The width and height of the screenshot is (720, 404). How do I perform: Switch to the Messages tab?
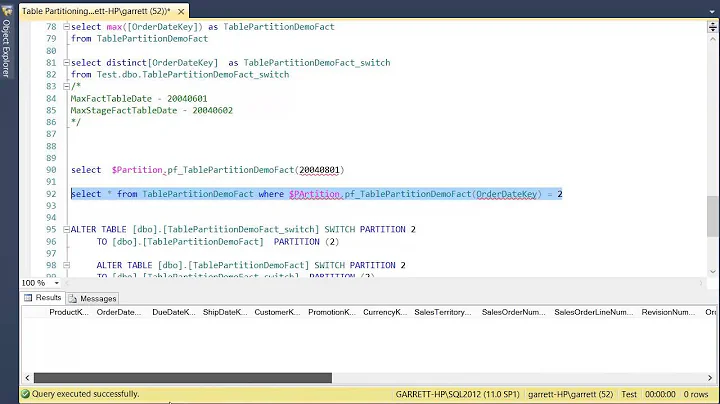tap(92, 298)
